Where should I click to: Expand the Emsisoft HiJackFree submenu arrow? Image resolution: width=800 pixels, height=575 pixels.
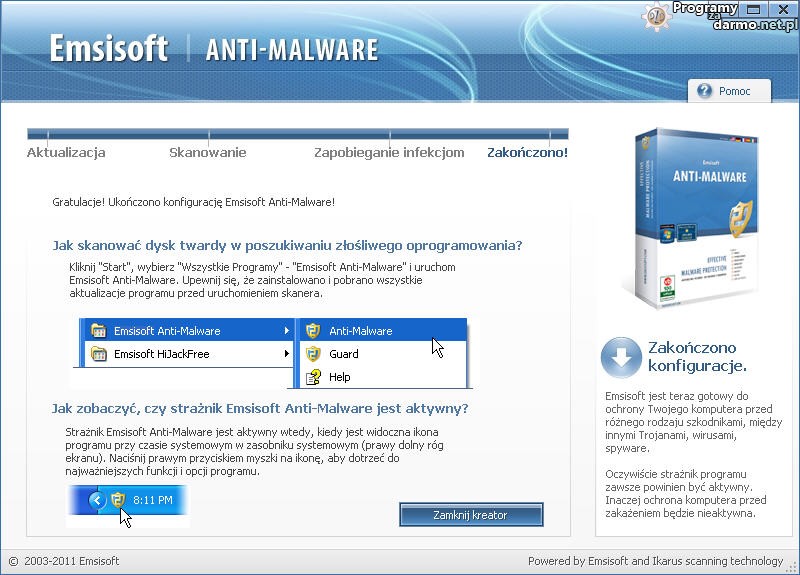click(x=287, y=354)
